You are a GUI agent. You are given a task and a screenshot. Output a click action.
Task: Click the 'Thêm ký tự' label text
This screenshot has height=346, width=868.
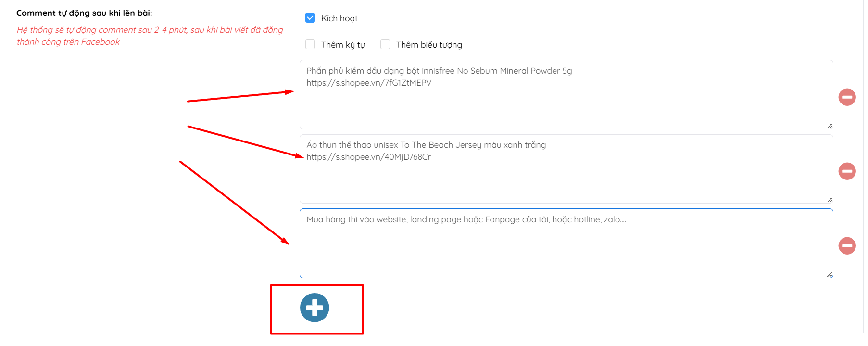point(343,45)
